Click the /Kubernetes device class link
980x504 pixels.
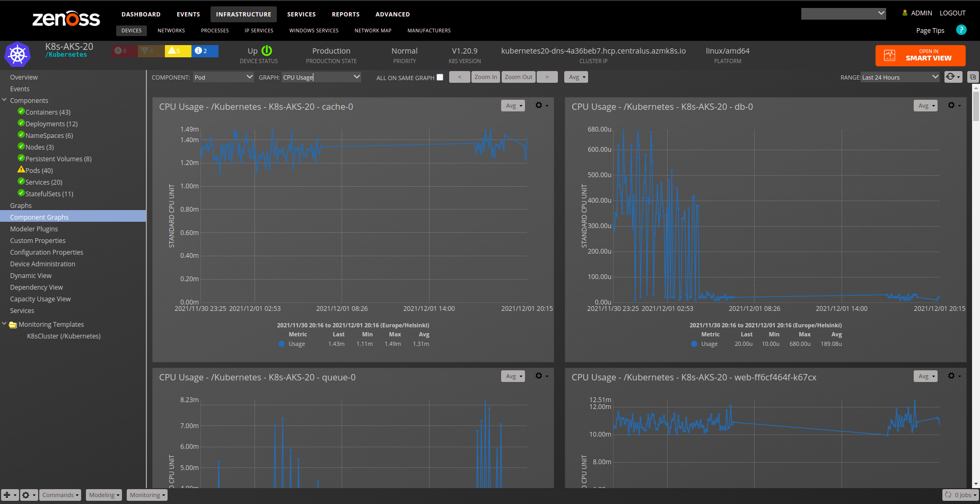[66, 55]
